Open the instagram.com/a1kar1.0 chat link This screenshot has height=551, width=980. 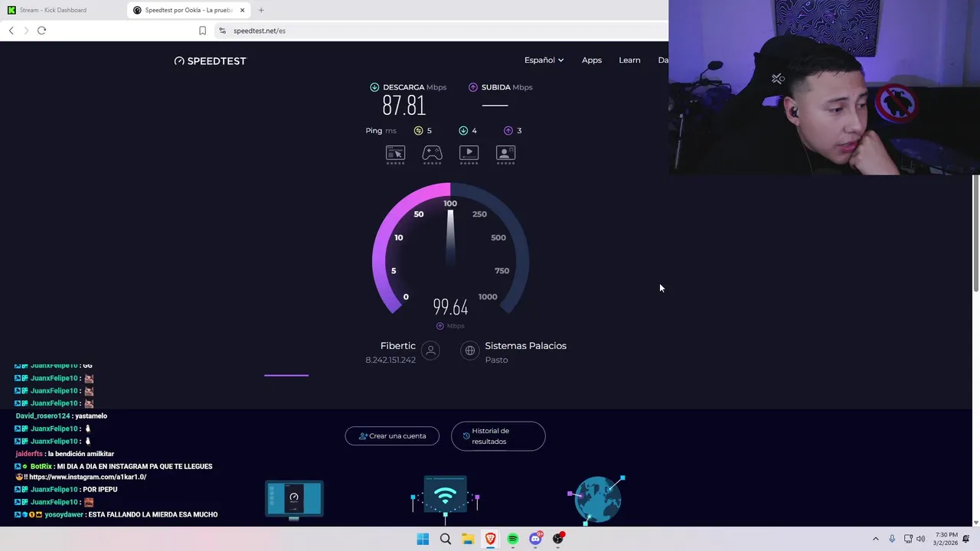[87, 477]
